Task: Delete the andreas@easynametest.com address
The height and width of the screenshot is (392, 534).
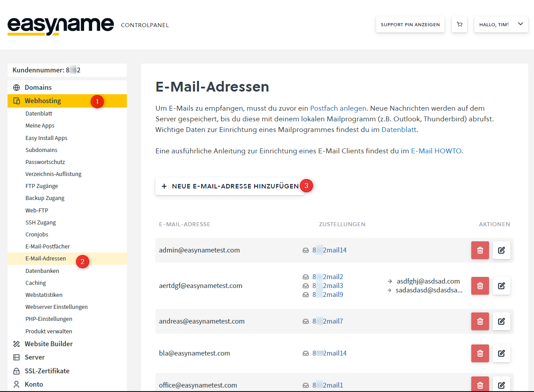Action: point(480,321)
